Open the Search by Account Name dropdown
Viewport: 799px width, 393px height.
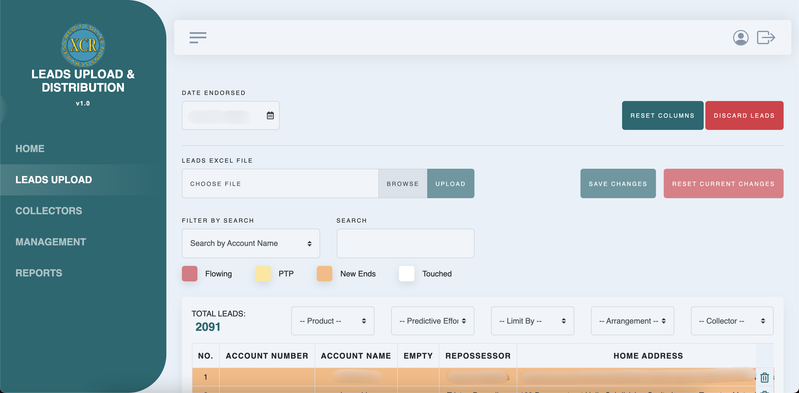251,243
